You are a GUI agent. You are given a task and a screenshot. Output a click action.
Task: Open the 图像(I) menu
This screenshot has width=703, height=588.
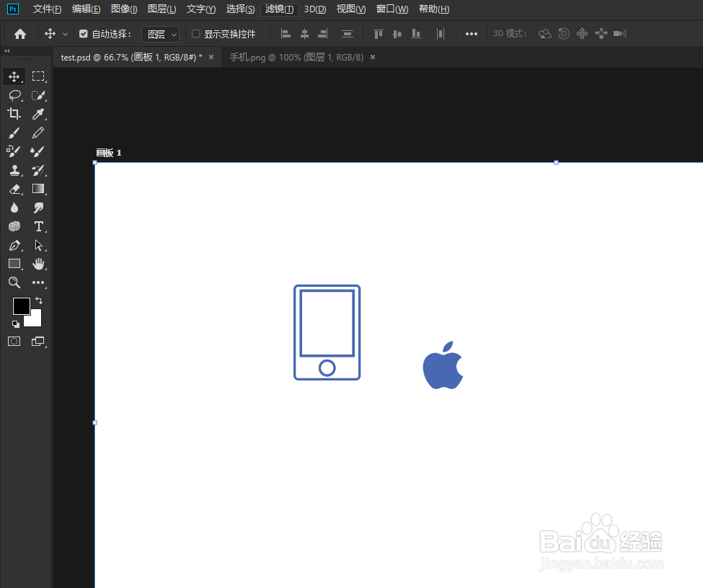pos(124,9)
